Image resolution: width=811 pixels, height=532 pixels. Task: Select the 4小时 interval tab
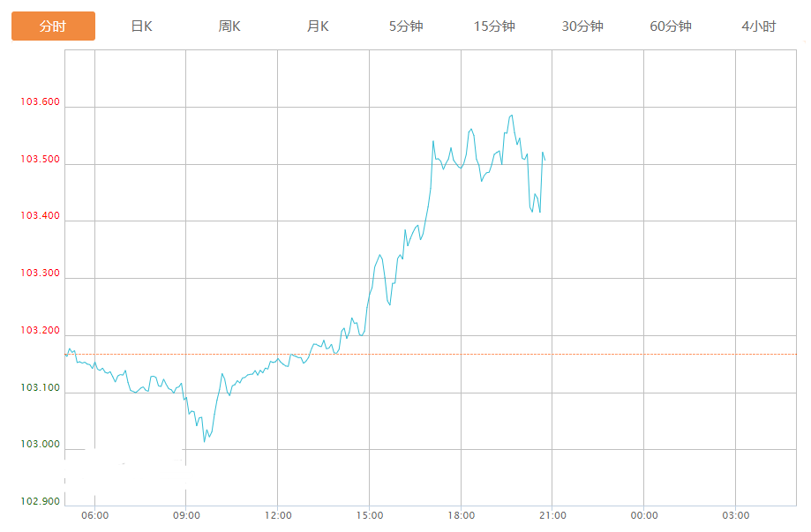pos(759,26)
